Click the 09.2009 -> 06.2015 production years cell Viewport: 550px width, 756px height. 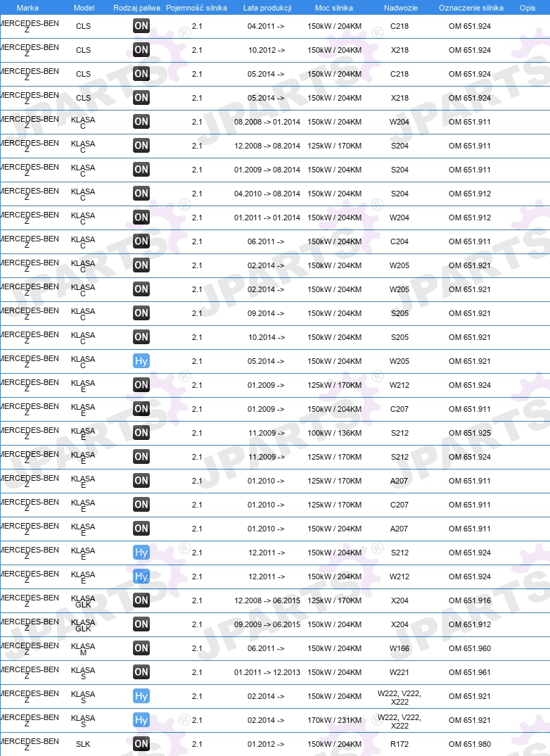click(267, 624)
